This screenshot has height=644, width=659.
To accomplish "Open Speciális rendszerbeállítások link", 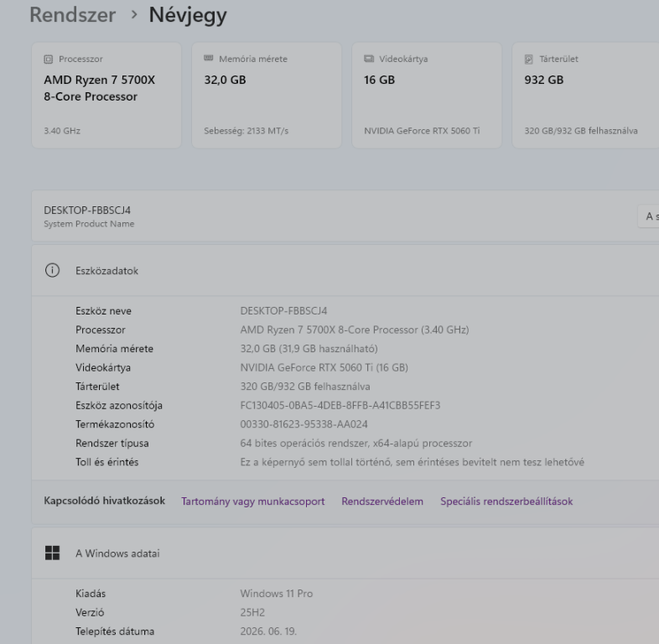I will coord(506,501).
